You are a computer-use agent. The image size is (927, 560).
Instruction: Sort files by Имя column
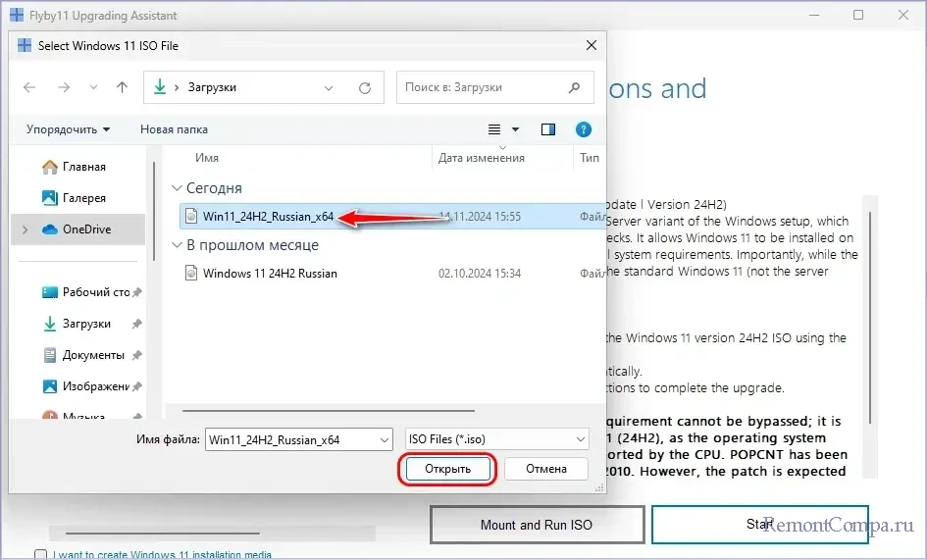207,158
